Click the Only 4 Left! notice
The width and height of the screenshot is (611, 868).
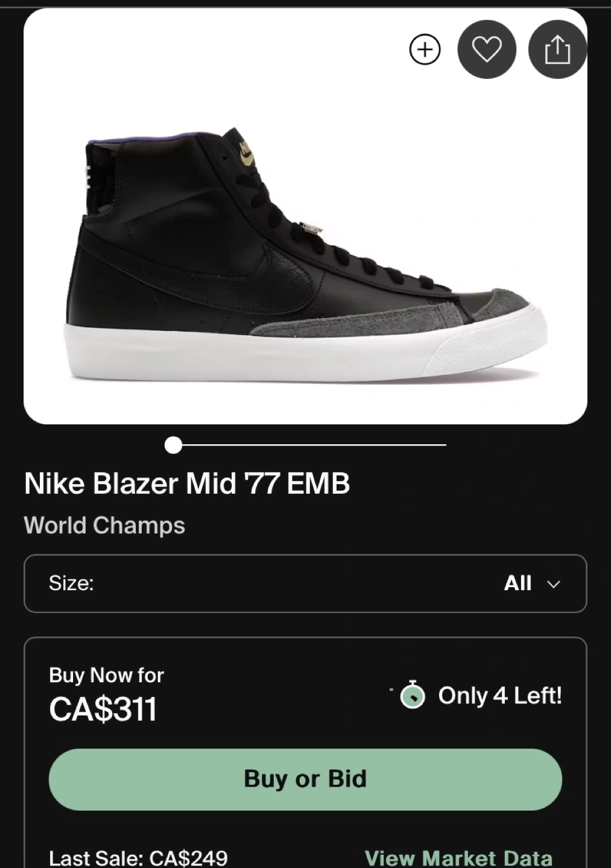click(500, 696)
